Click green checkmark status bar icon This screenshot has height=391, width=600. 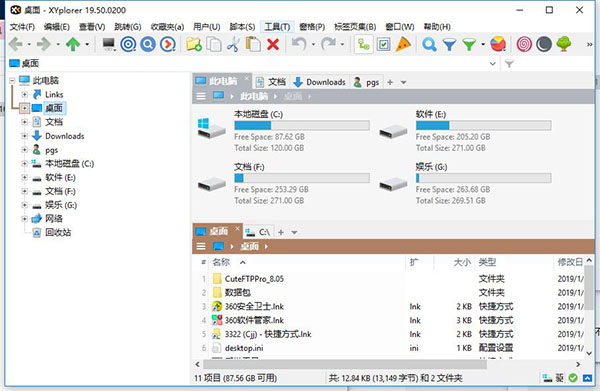(573, 378)
